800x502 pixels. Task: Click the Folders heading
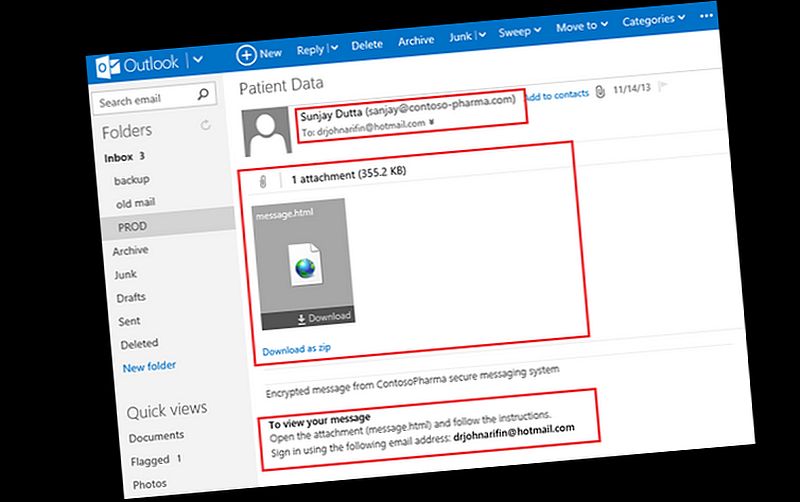(x=127, y=132)
